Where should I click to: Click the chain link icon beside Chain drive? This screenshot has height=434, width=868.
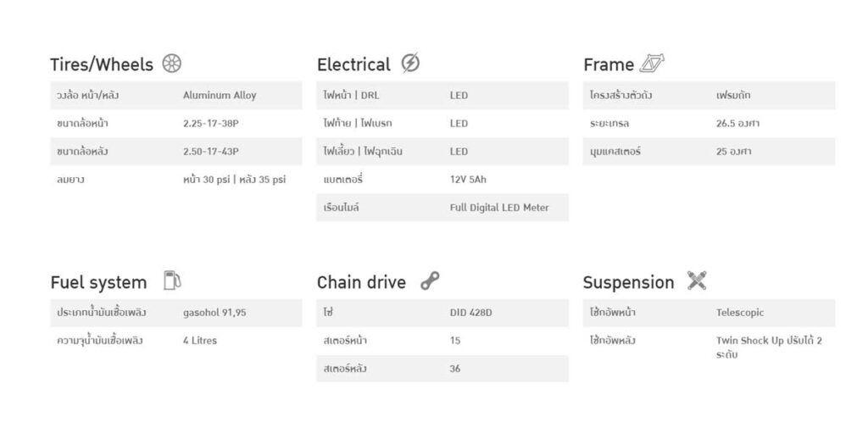click(x=430, y=281)
